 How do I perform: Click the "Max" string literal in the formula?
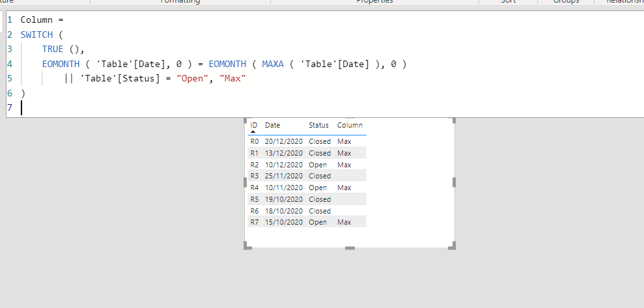[232, 78]
